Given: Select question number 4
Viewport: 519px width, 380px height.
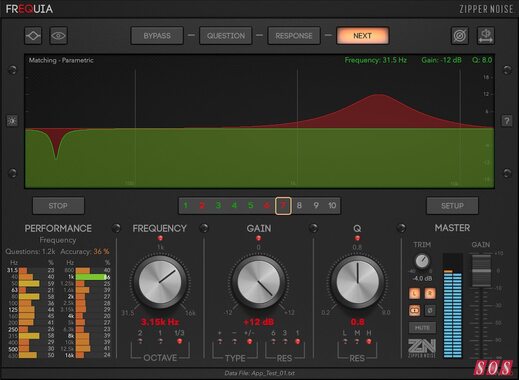Looking at the screenshot, I should pyautogui.click(x=235, y=205).
